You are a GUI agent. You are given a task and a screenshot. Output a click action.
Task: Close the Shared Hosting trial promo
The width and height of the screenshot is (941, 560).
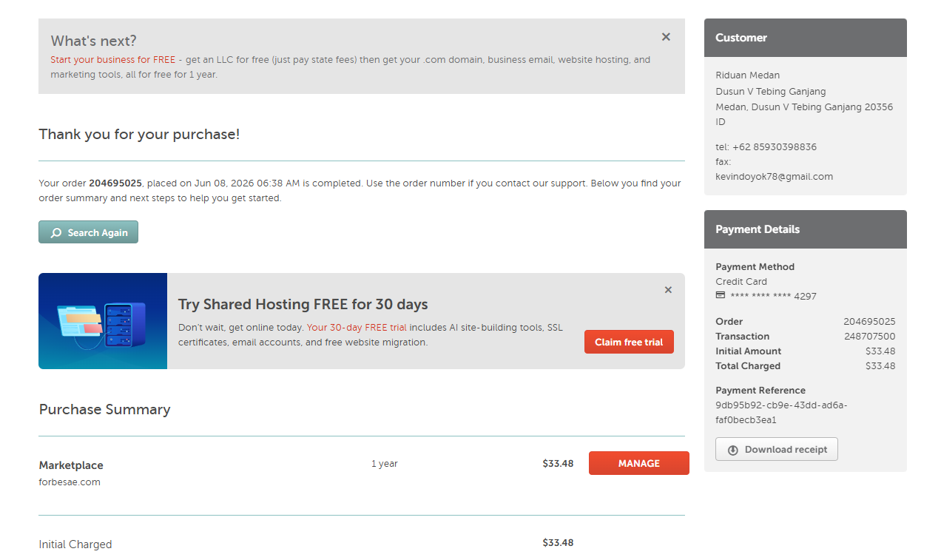pyautogui.click(x=668, y=290)
